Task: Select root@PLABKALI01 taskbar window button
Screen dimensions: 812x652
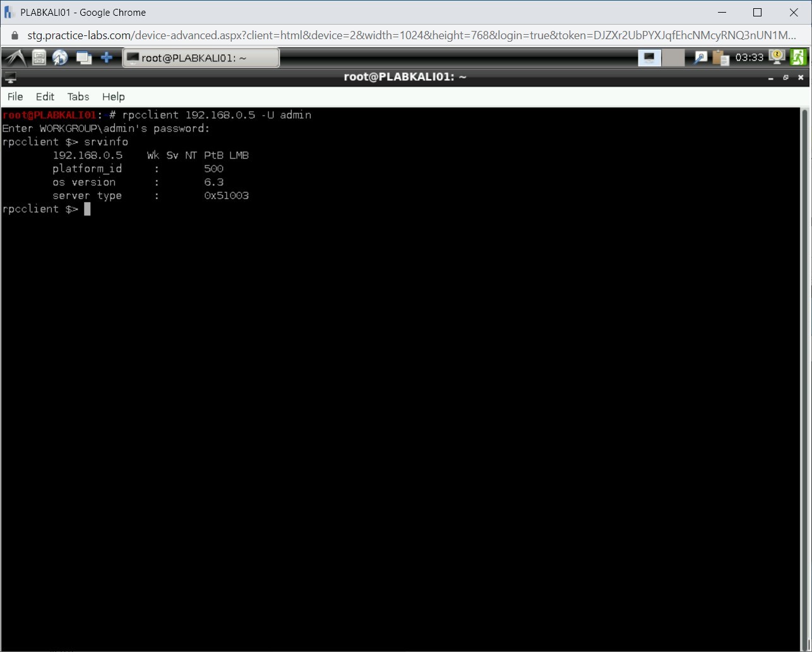Action: [201, 58]
